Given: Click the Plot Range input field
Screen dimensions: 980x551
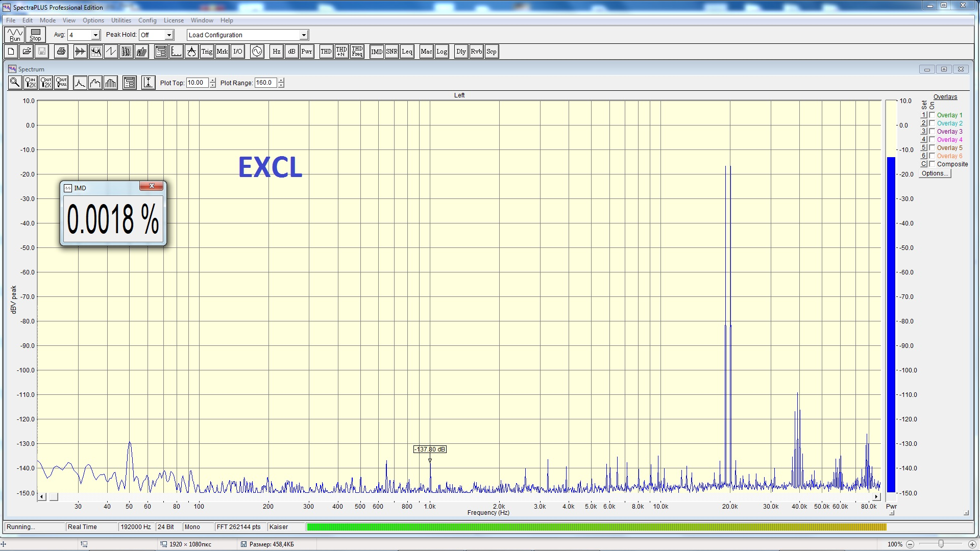Looking at the screenshot, I should (265, 83).
